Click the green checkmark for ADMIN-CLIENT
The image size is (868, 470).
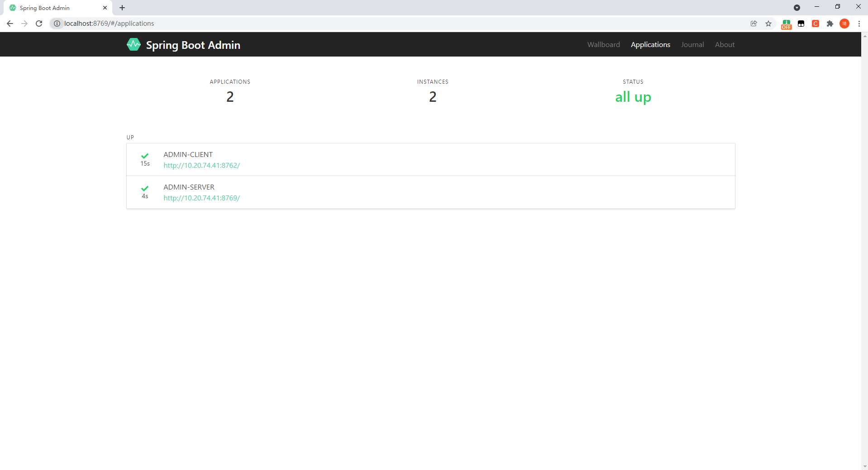[145, 156]
